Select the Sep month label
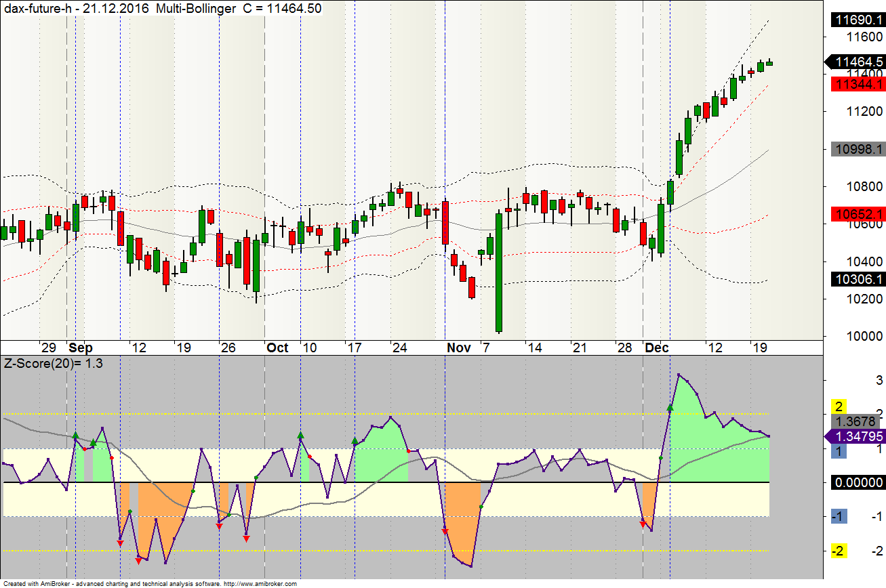 (x=81, y=348)
